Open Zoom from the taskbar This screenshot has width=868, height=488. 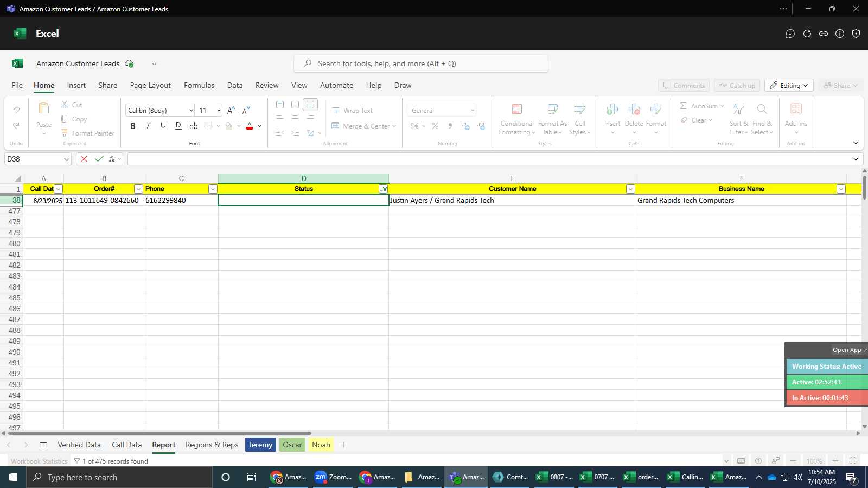click(333, 477)
